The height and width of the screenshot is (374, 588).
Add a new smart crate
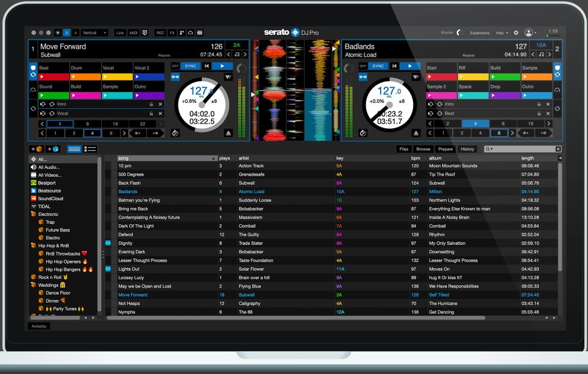click(x=53, y=149)
